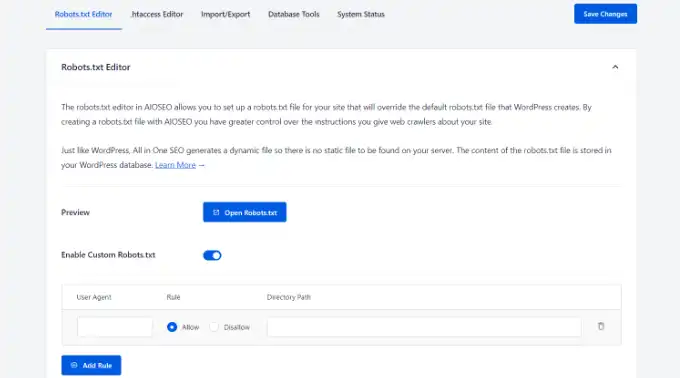Click the User Agent column header
The width and height of the screenshot is (680, 378).
coord(94,297)
